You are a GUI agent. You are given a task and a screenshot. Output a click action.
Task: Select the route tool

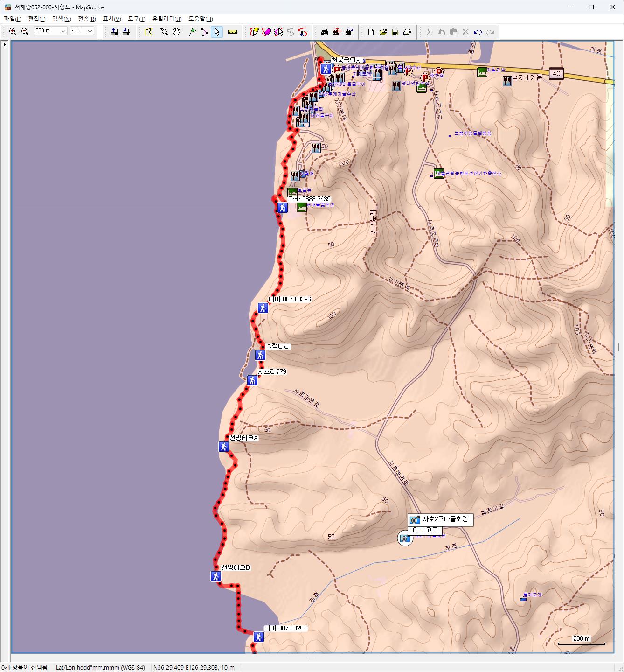coord(204,32)
